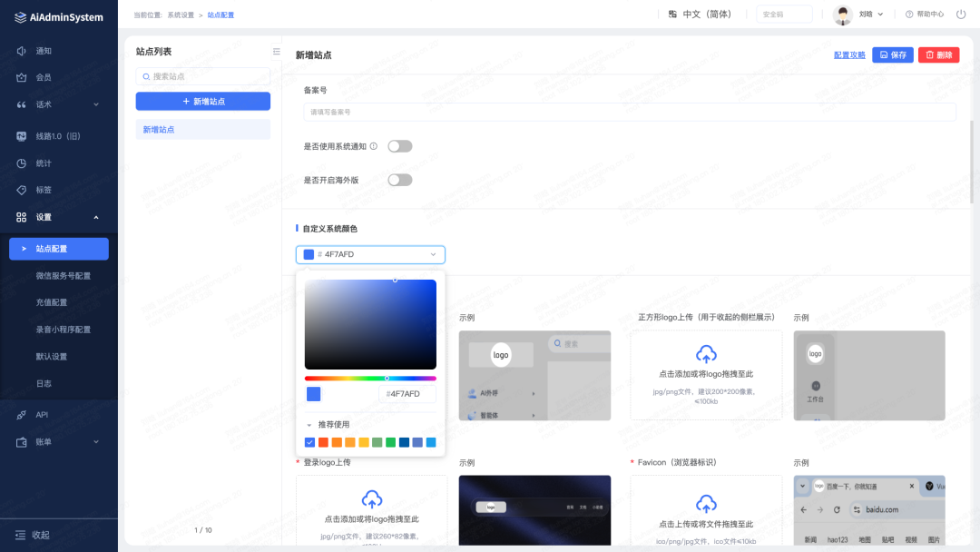Open 微信服务号配置 in the sidebar

(63, 276)
